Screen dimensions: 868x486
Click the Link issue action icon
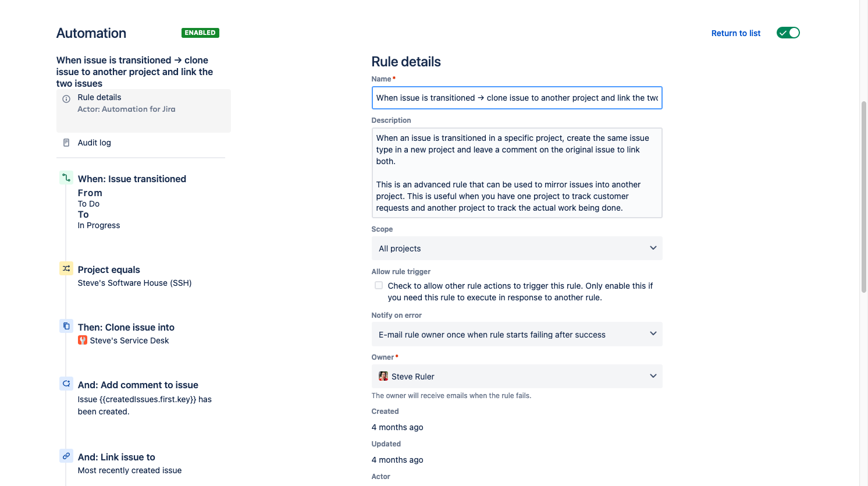click(x=66, y=456)
